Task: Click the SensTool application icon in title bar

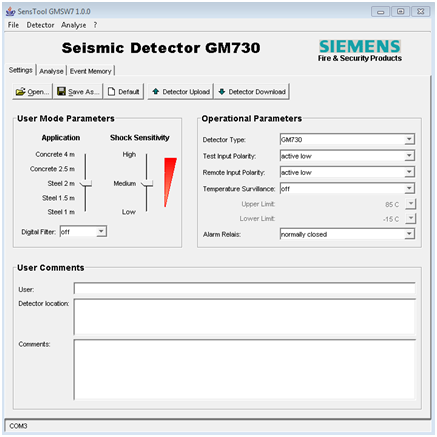Action: 11,11
